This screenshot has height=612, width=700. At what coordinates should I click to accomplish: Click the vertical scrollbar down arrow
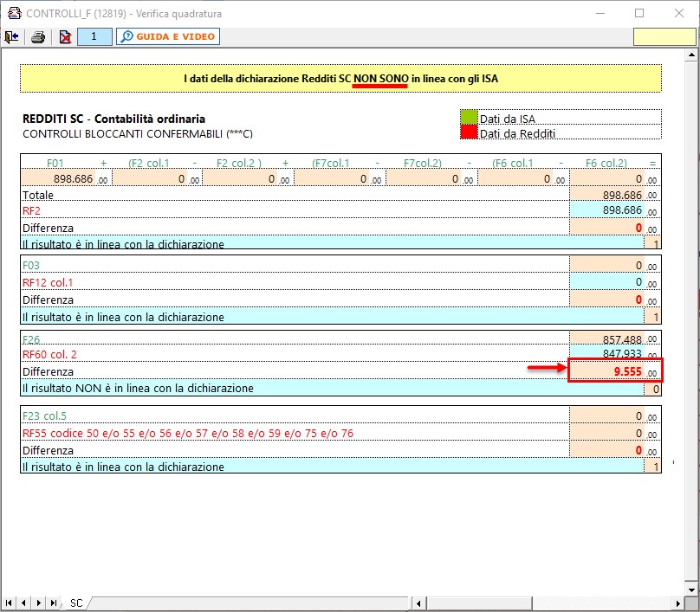(x=691, y=589)
